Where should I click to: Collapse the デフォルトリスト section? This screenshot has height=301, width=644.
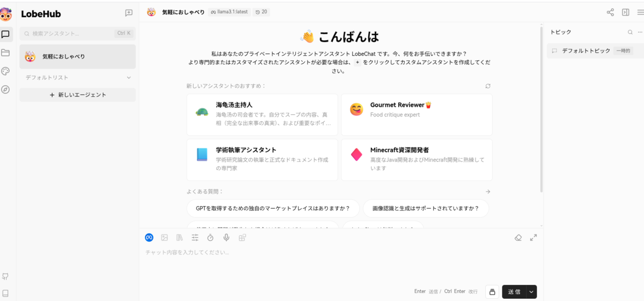[129, 78]
